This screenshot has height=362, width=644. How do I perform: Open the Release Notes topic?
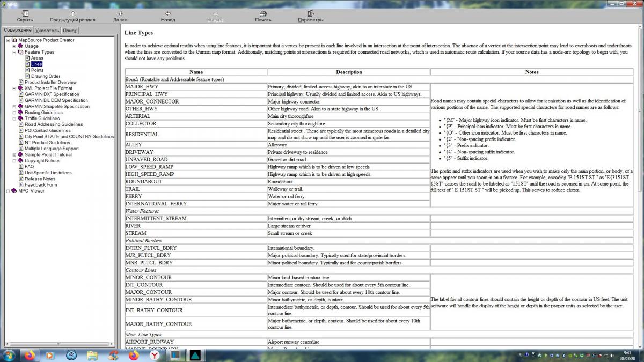(40, 179)
